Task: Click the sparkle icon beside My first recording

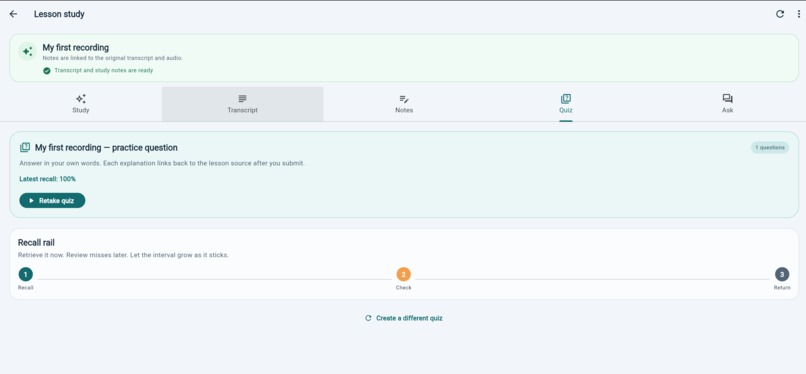Action: tap(27, 51)
